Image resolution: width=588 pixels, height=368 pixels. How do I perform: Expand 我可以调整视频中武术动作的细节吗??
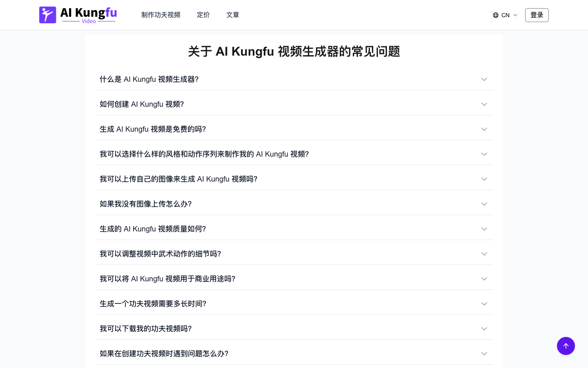[x=294, y=254]
